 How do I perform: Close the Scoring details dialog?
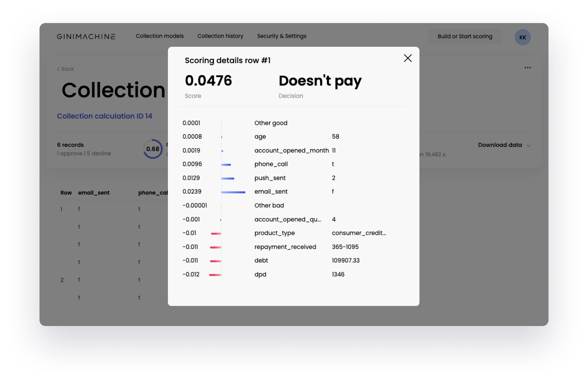pos(408,58)
